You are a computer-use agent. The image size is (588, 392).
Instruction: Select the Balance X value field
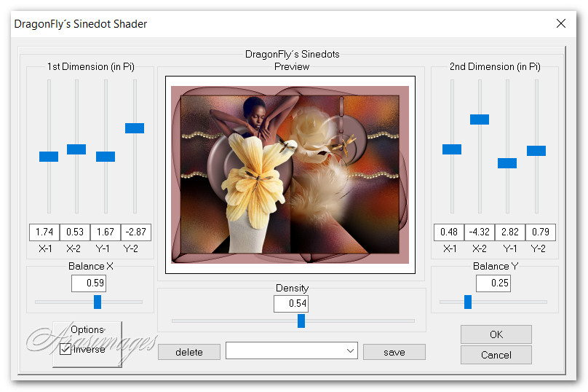coord(89,283)
